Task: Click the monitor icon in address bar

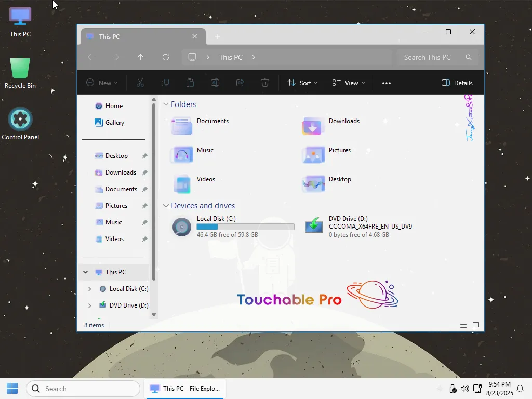Action: [192, 57]
